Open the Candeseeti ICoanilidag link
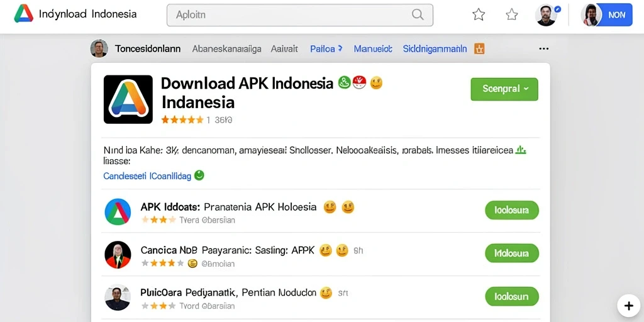 click(147, 176)
